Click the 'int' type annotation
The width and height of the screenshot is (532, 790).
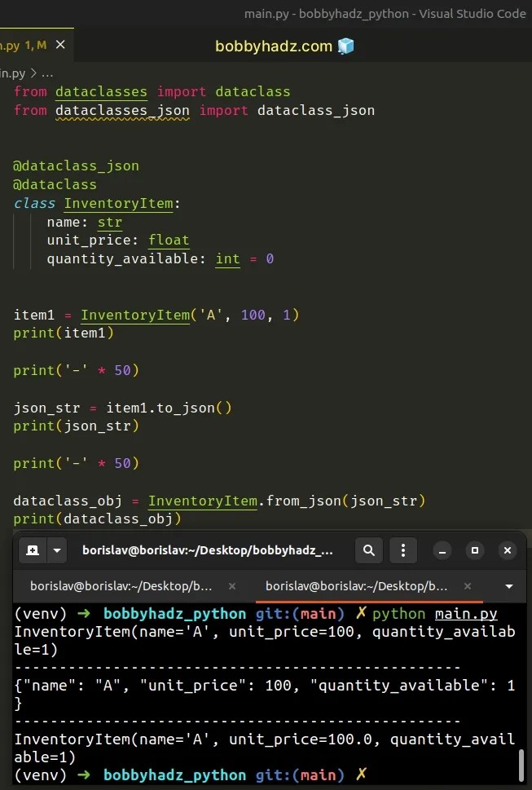click(x=227, y=259)
